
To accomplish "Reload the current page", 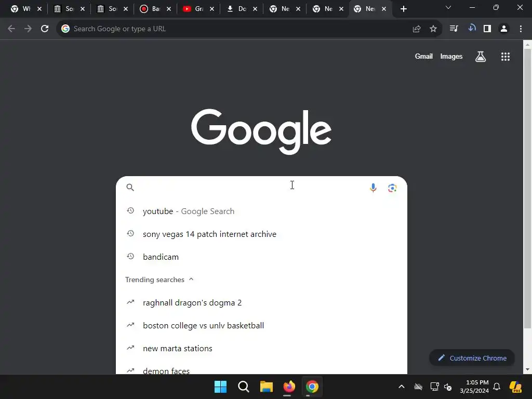I will tap(45, 29).
